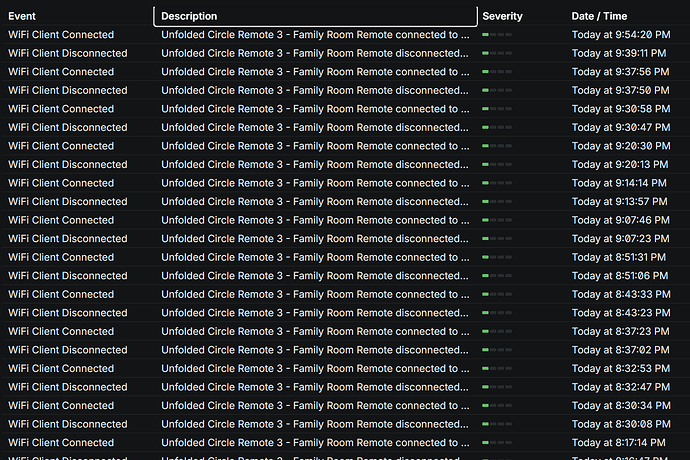Select the timestamp Today at 8:51:31 PM
The height and width of the screenshot is (460, 690).
619,257
